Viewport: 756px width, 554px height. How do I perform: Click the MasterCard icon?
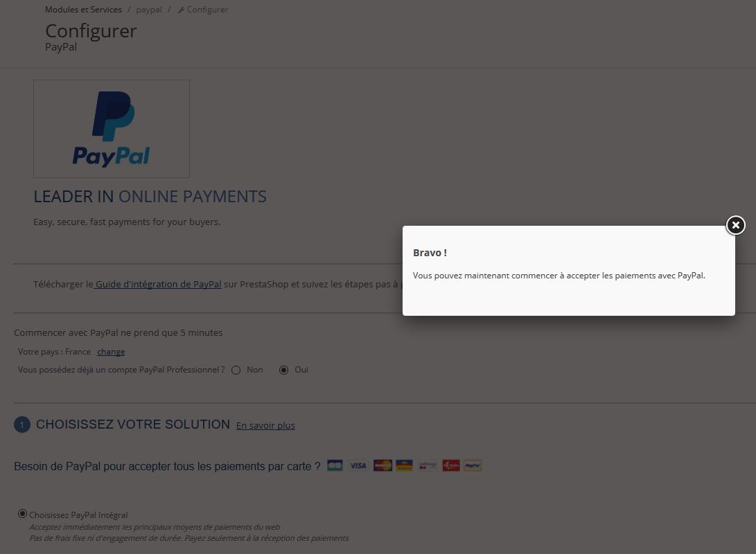383,465
